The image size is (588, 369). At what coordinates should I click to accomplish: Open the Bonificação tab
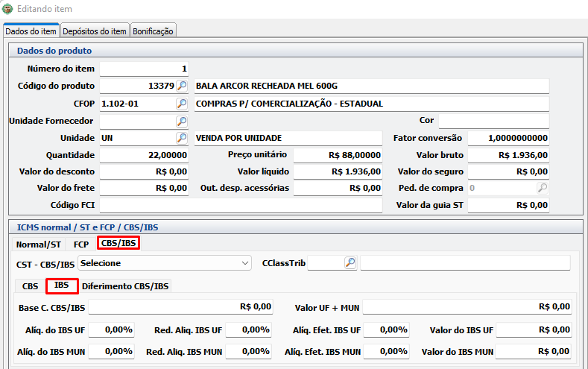(x=153, y=31)
